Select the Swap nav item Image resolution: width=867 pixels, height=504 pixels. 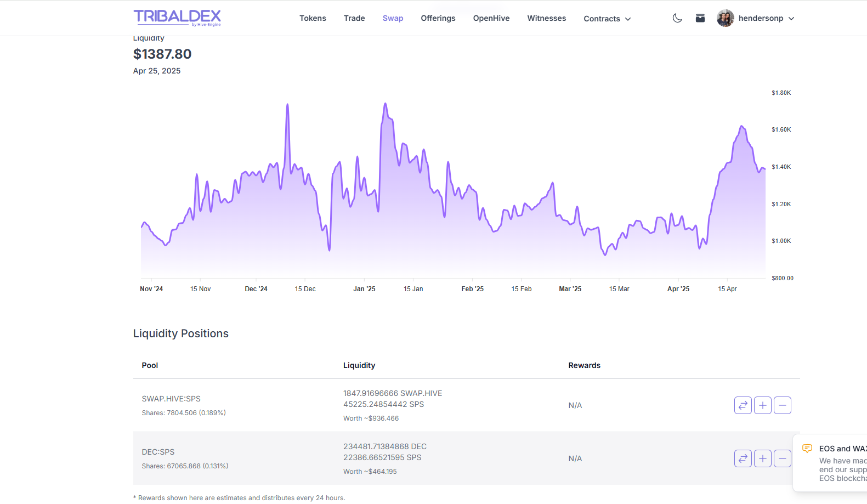(x=393, y=18)
